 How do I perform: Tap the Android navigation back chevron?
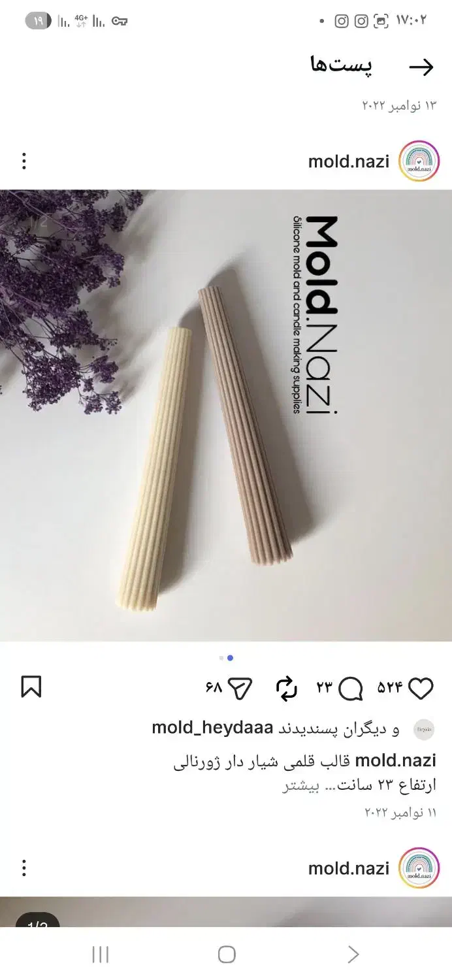pos(353,955)
